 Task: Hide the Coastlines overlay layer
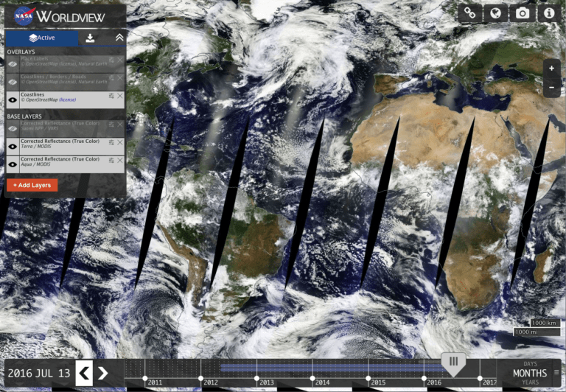[x=13, y=99]
